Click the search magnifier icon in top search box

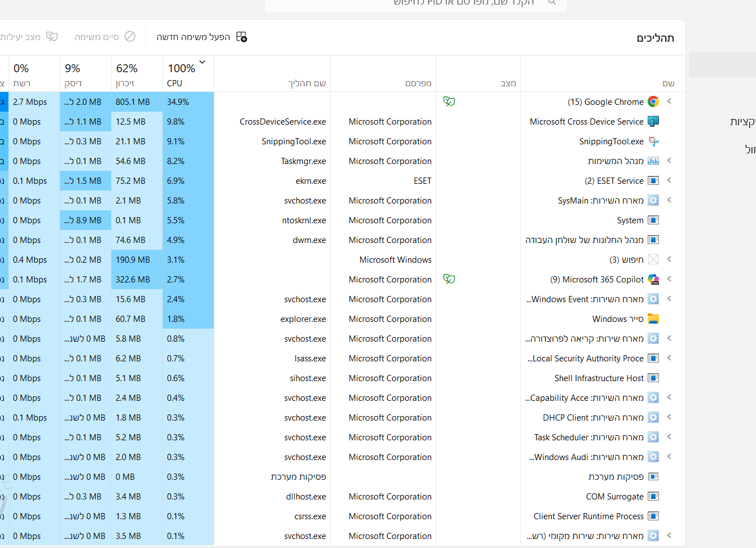coord(552,2)
